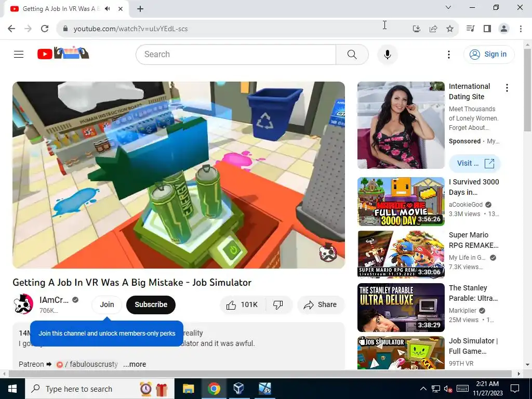Image resolution: width=532 pixels, height=399 pixels.
Task: Click the Job Simulator video player
Action: pyautogui.click(x=179, y=175)
